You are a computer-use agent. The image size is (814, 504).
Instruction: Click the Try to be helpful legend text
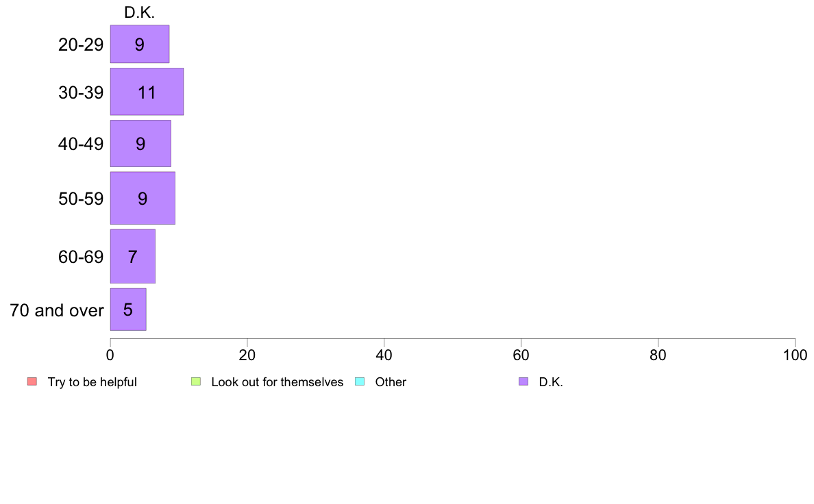click(92, 382)
